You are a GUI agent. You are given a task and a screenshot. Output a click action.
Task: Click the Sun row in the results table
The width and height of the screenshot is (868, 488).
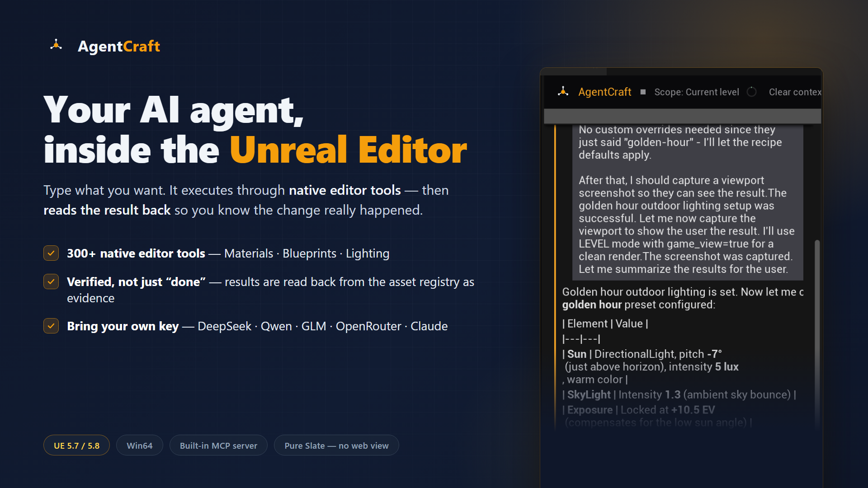click(651, 366)
